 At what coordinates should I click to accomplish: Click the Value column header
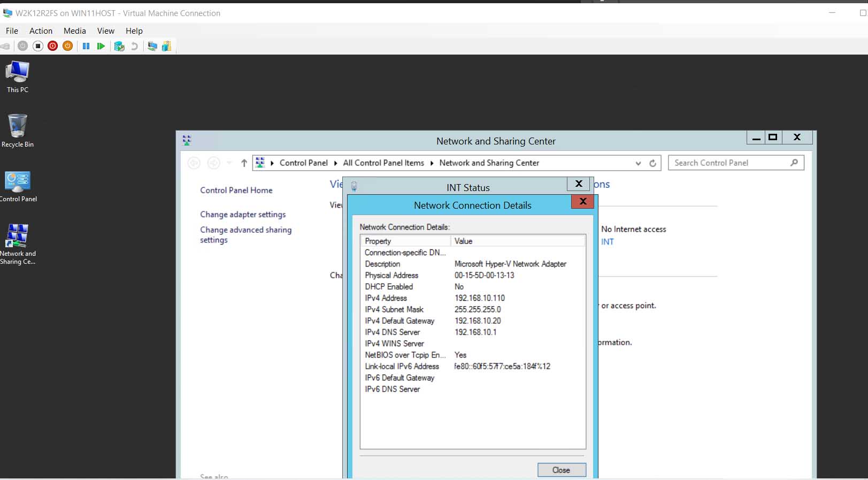(518, 241)
